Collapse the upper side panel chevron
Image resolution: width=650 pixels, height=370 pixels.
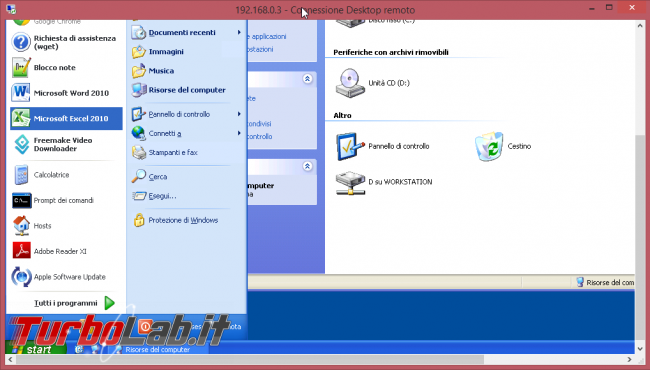point(307,79)
